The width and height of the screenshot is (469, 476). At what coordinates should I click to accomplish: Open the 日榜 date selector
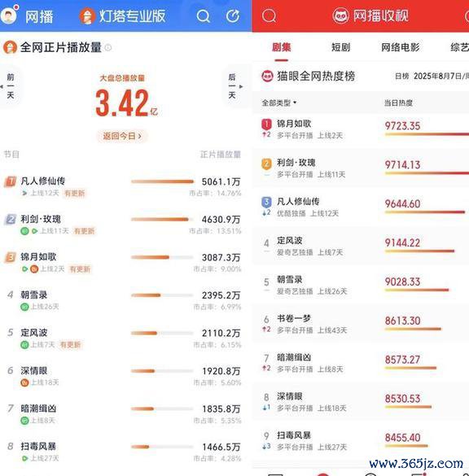(x=432, y=76)
